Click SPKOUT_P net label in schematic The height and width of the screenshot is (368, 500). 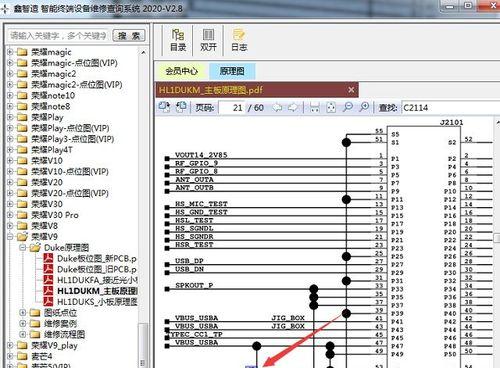point(194,285)
